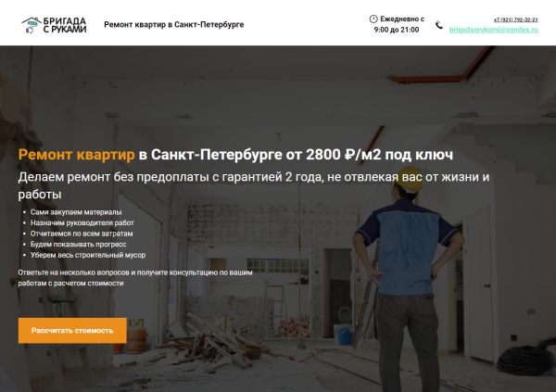This screenshot has height=392, width=556.
Task: Click the bullet Сами закупаем материалы
Action: (76, 212)
